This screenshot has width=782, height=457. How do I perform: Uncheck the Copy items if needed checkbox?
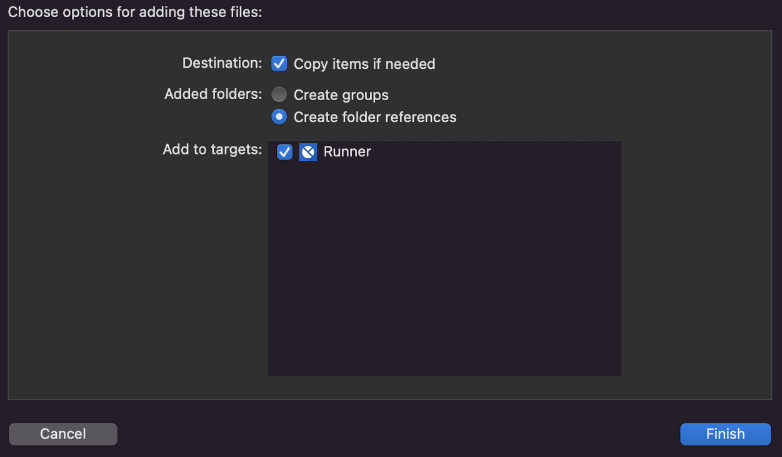(x=279, y=63)
